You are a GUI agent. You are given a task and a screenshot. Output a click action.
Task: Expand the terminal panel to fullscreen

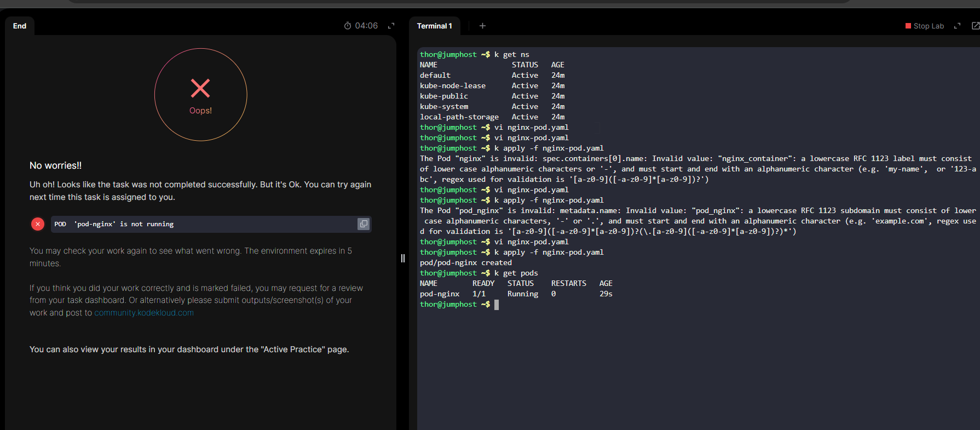pos(957,26)
